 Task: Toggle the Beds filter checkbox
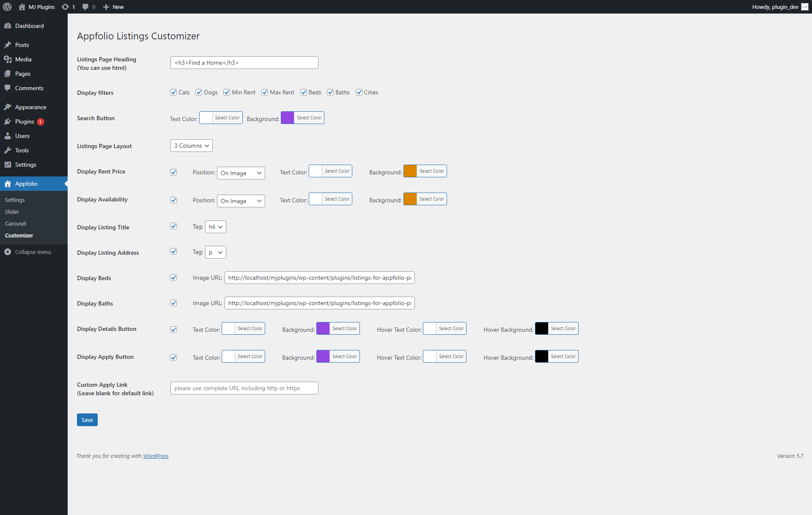pos(304,92)
